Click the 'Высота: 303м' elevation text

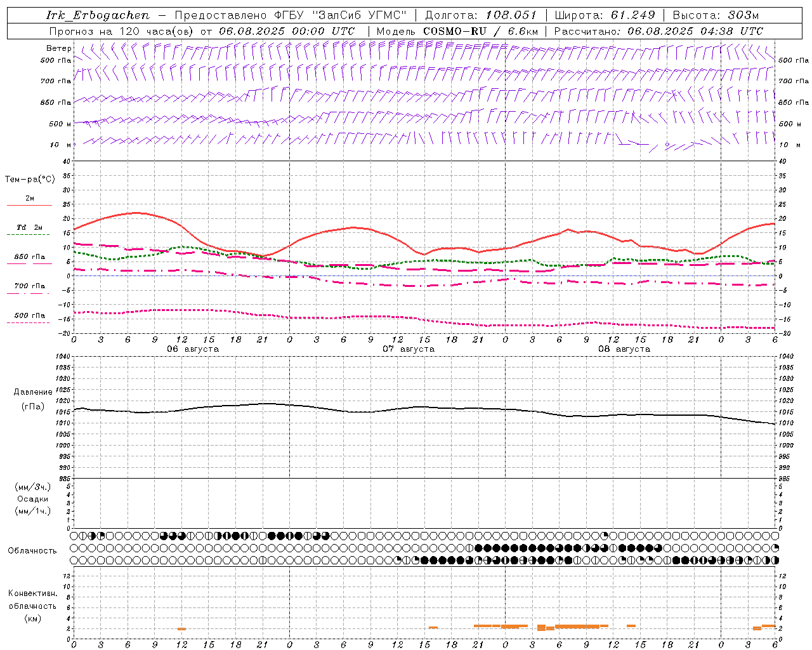[716, 15]
